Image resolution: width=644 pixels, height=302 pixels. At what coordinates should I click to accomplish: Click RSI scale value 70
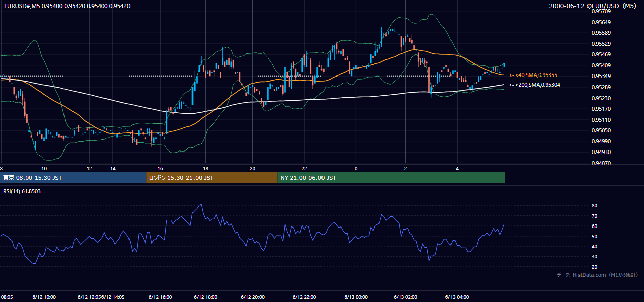click(x=594, y=216)
